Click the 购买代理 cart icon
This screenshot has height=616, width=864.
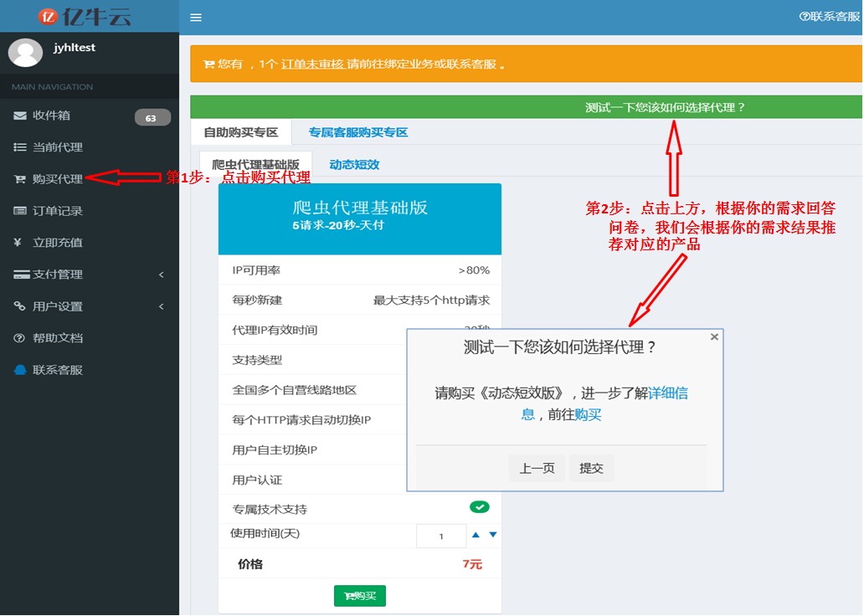point(20,179)
